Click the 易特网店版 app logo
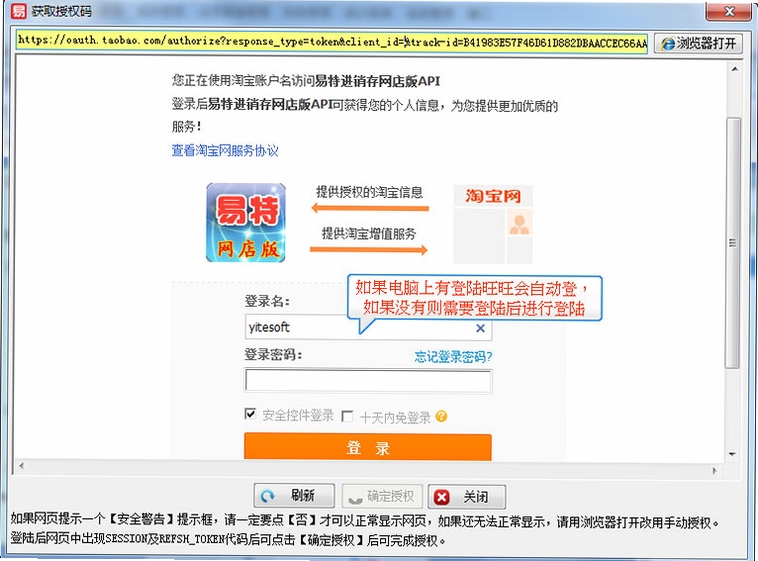The width and height of the screenshot is (758, 561). pyautogui.click(x=246, y=222)
